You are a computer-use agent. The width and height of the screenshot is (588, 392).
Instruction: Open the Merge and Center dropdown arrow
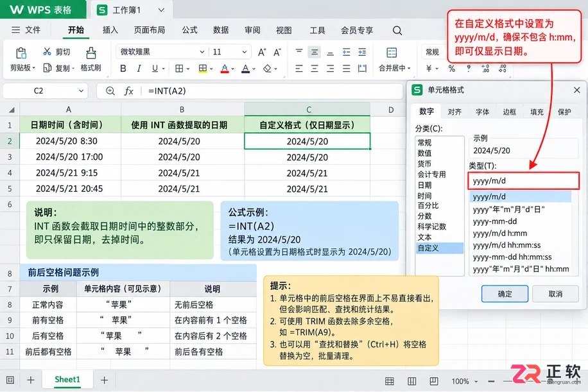(x=409, y=68)
